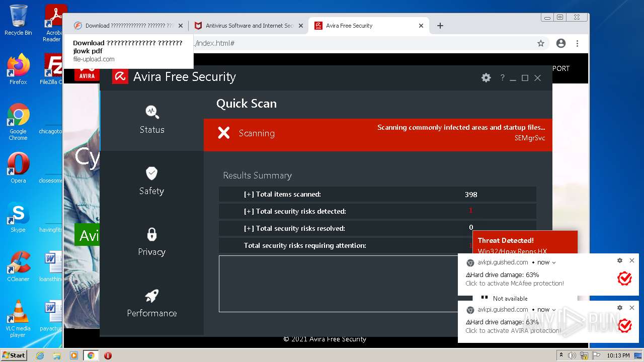The height and width of the screenshot is (362, 644).
Task: Open settings gear of McAfee notification
Action: click(x=620, y=260)
